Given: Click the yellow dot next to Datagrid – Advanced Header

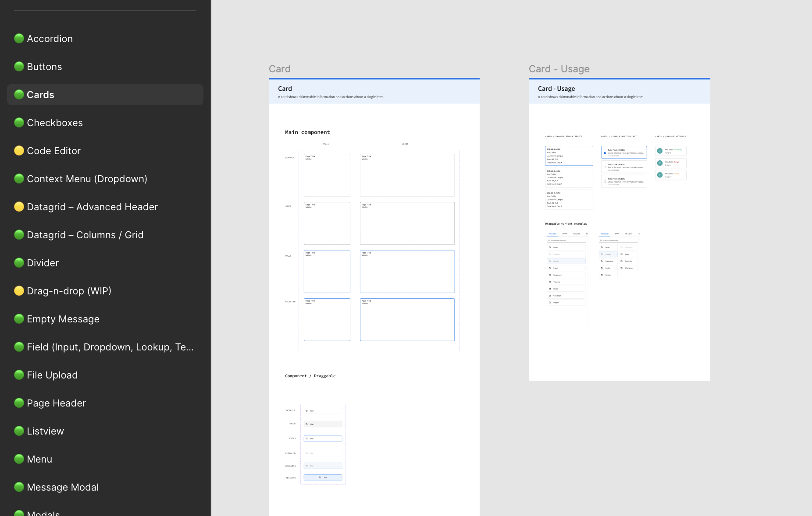Looking at the screenshot, I should [19, 207].
